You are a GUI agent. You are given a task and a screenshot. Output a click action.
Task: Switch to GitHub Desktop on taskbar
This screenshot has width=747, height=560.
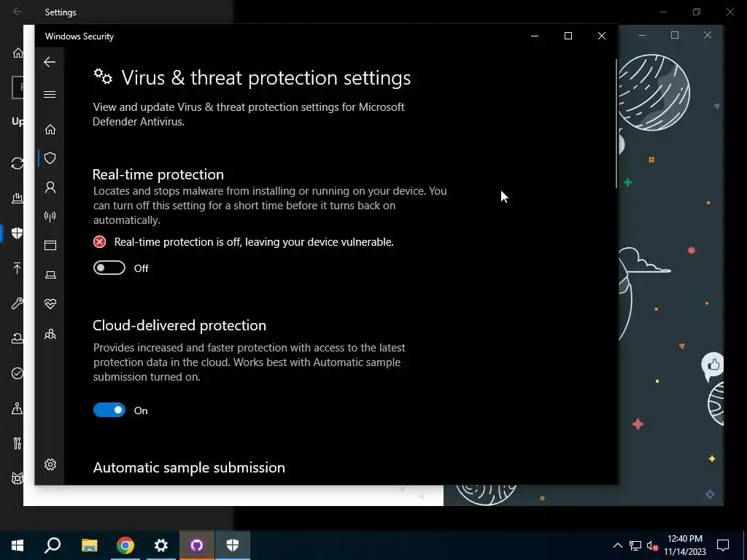pyautogui.click(x=197, y=545)
